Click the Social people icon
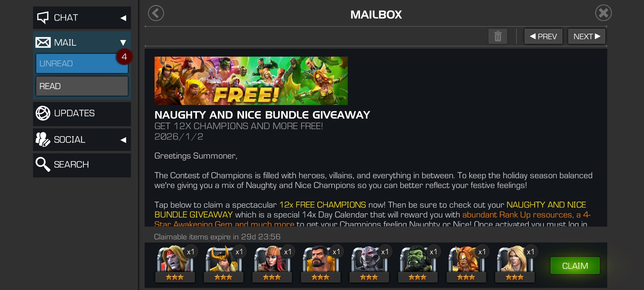 coord(43,139)
